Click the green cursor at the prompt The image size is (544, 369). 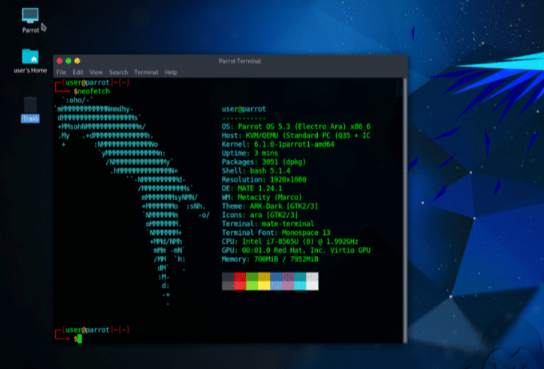click(x=80, y=339)
